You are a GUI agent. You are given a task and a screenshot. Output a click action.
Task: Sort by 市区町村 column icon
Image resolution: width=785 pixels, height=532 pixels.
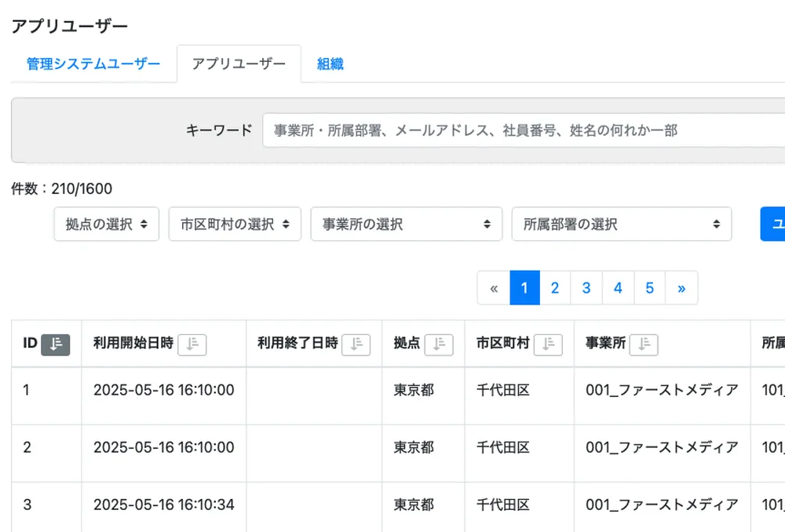pos(548,344)
